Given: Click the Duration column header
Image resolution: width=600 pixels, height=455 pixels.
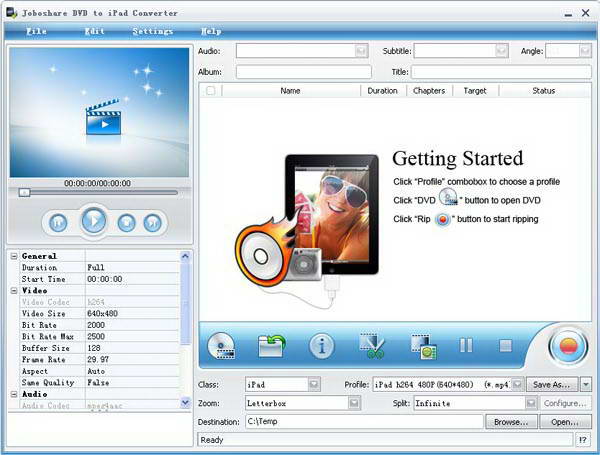Looking at the screenshot, I should click(x=382, y=91).
